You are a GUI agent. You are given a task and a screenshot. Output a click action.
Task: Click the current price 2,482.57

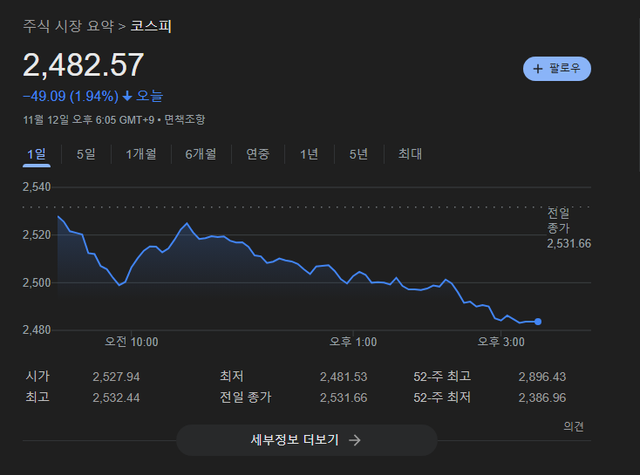tap(84, 65)
